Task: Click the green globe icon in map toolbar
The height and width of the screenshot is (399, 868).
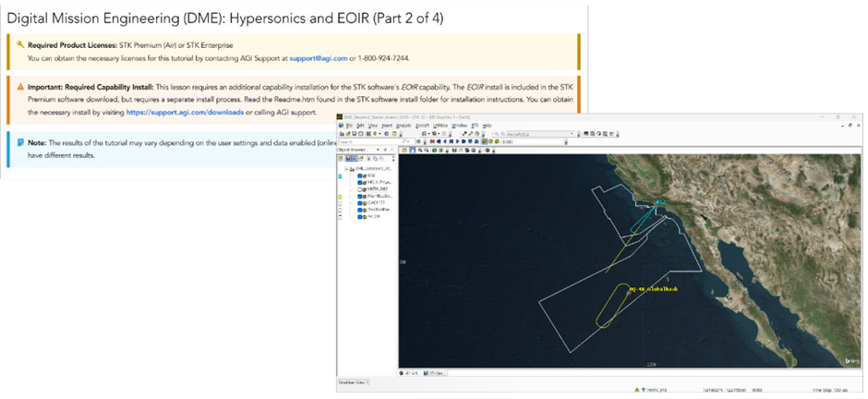Action: (435, 150)
